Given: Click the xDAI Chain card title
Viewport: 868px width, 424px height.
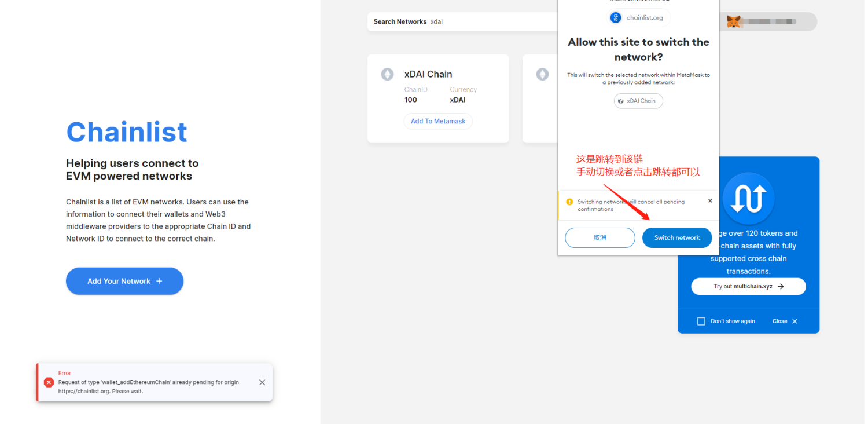Looking at the screenshot, I should 428,74.
